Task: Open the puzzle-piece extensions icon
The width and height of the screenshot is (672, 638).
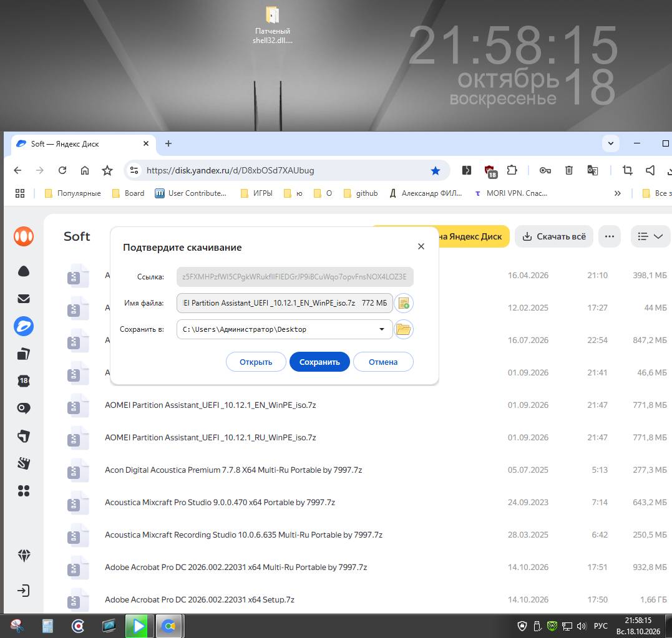Action: coord(512,170)
